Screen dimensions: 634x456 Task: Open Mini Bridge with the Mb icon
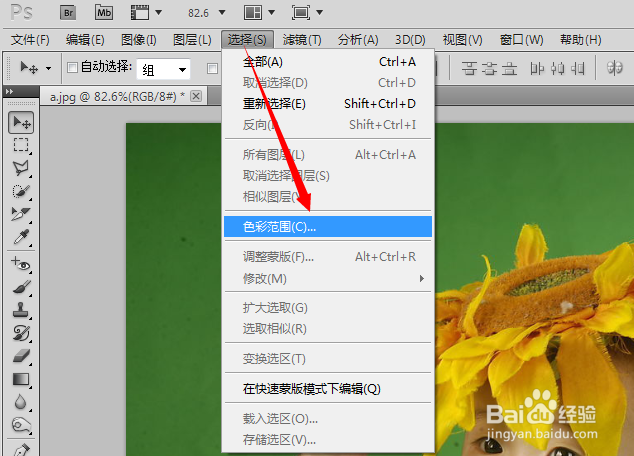coord(104,13)
